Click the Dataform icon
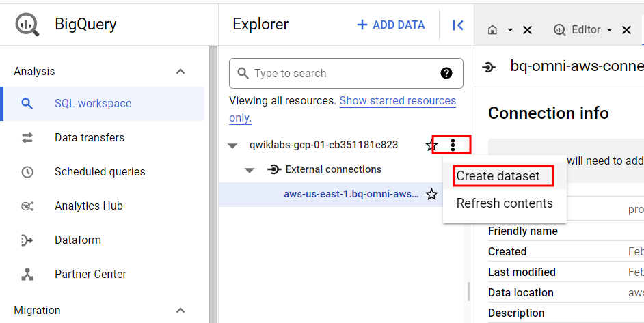This screenshot has height=323, width=644. point(27,240)
